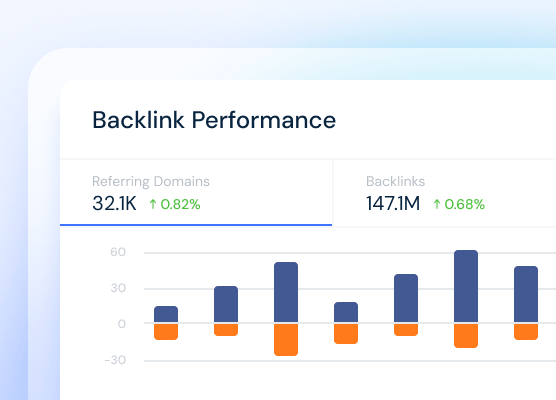Click the -30 y-axis label

pyautogui.click(x=115, y=360)
